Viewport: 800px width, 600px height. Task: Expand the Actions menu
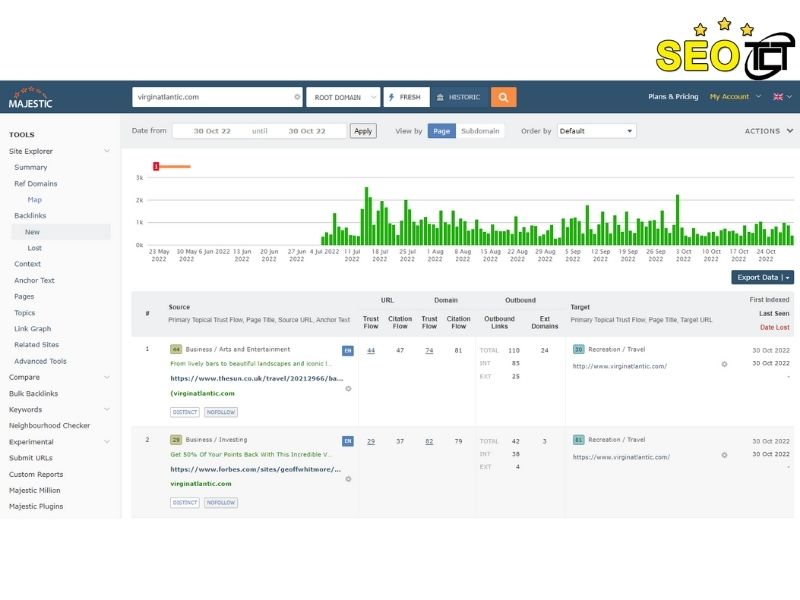[769, 131]
